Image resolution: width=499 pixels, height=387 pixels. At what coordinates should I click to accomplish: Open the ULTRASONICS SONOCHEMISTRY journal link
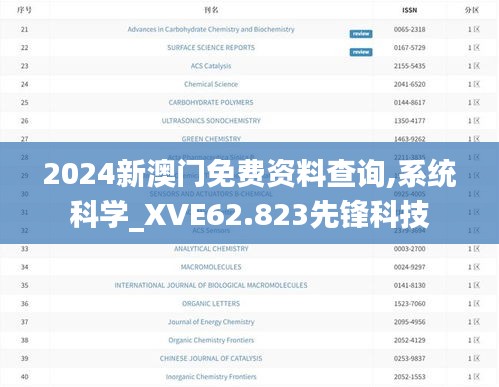(x=211, y=121)
